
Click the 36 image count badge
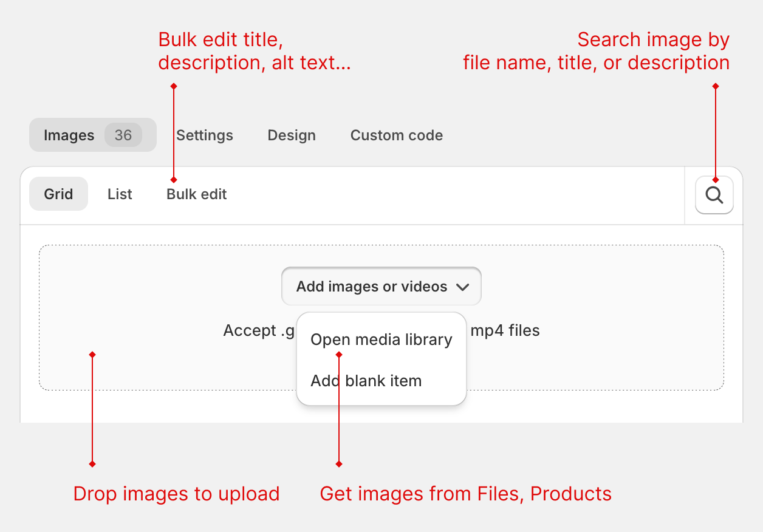point(123,135)
